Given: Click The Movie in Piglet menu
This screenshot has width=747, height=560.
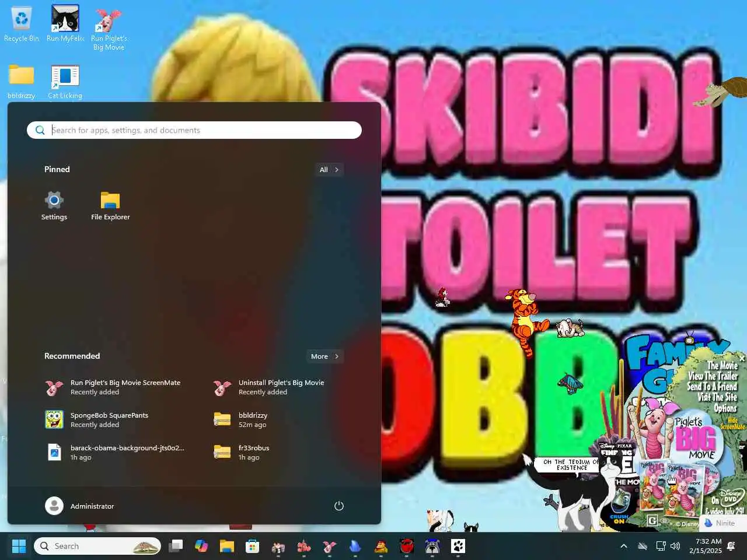Looking at the screenshot, I should 722,366.
